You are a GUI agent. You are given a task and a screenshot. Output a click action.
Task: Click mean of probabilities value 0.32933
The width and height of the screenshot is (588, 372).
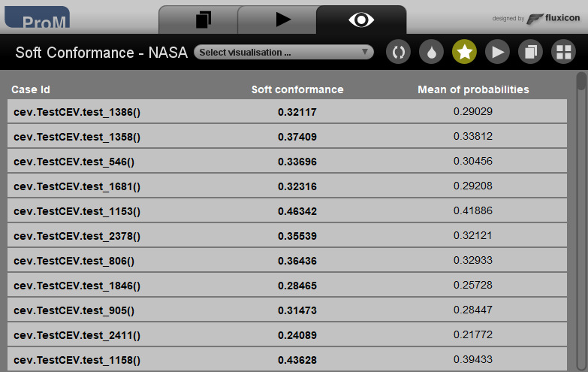(473, 260)
